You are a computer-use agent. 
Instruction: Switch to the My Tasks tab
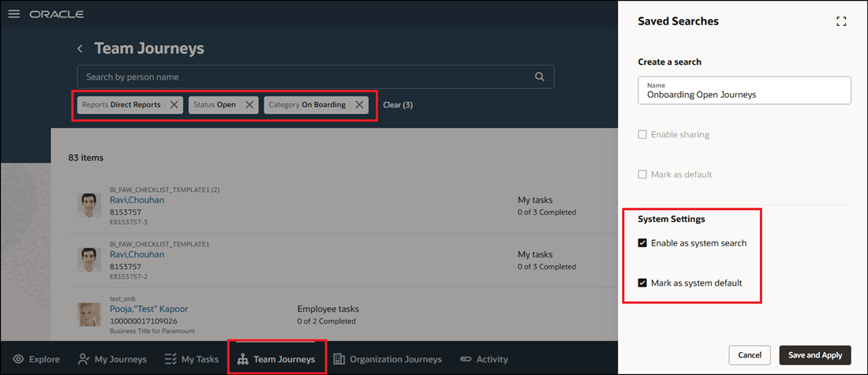(192, 359)
